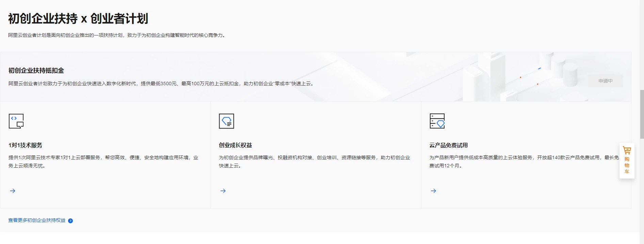Click the 申请中 button

[605, 81]
